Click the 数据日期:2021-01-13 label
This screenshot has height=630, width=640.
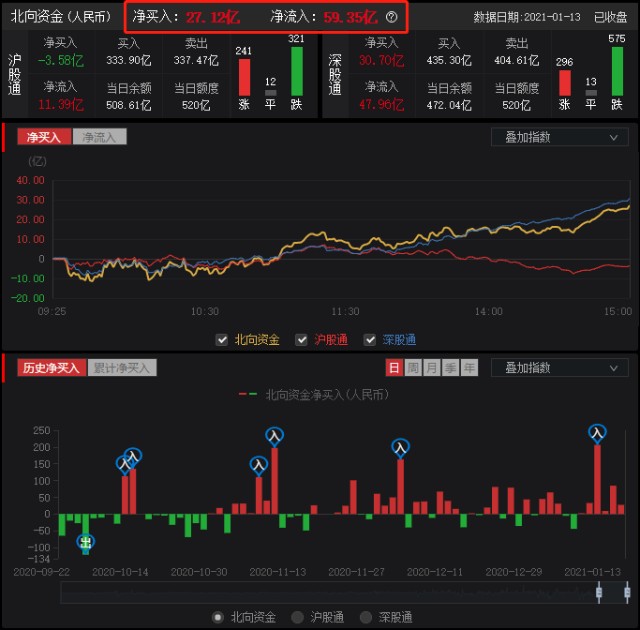pos(527,17)
